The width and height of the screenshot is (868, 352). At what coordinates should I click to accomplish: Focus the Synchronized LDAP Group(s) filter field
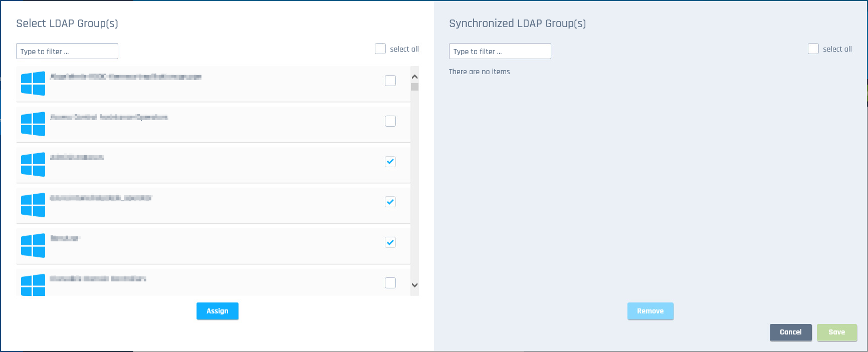click(x=500, y=51)
